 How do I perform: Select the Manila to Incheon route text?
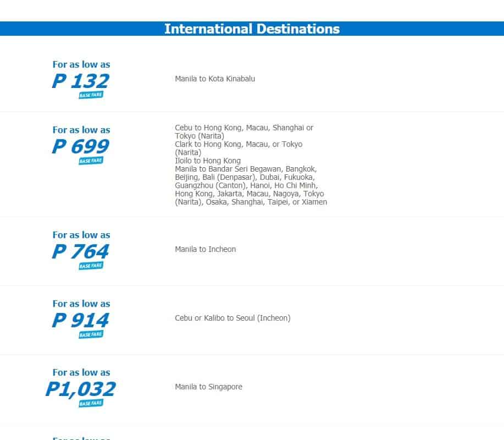(x=205, y=249)
